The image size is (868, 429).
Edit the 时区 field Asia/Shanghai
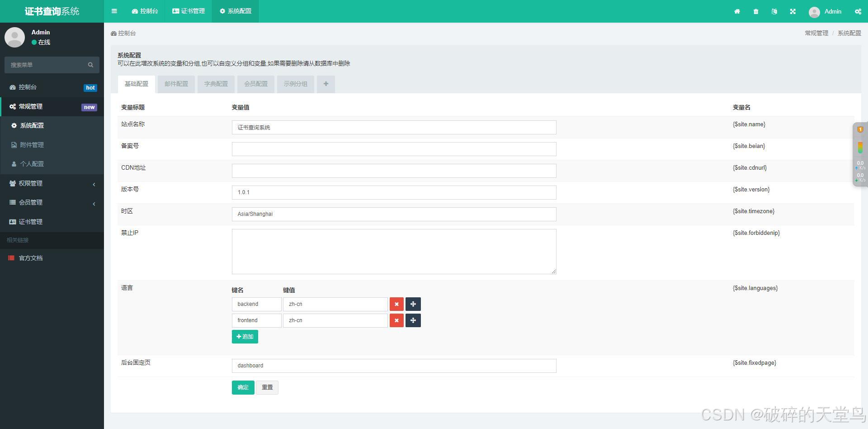(x=394, y=214)
